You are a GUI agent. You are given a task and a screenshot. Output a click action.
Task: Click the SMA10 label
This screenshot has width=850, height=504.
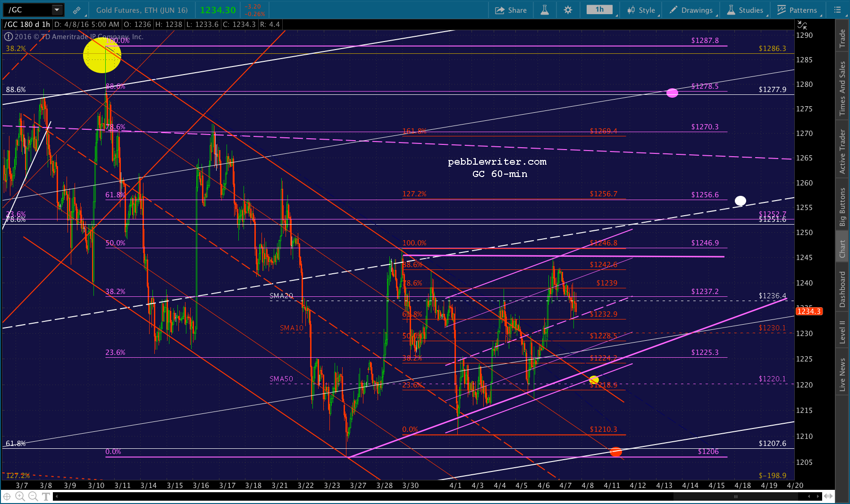292,328
